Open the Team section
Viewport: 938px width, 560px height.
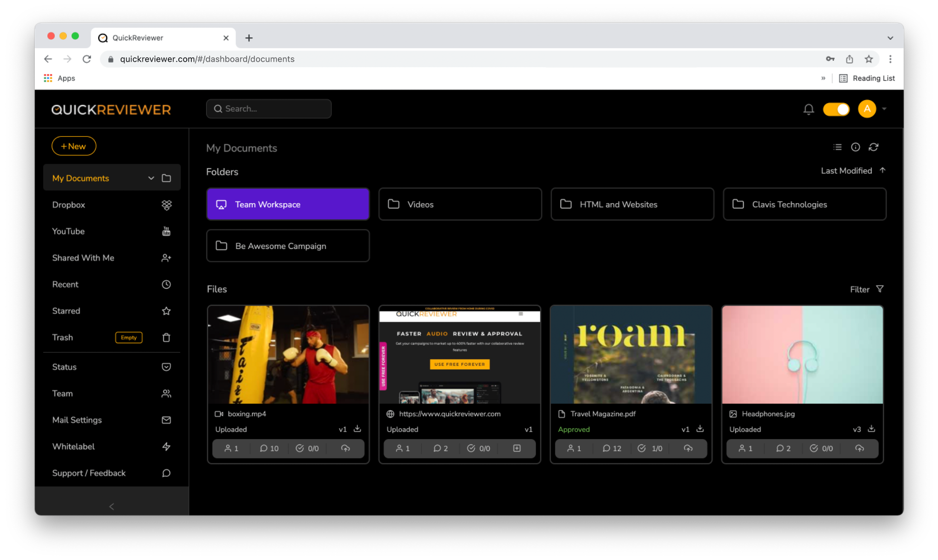(112, 393)
